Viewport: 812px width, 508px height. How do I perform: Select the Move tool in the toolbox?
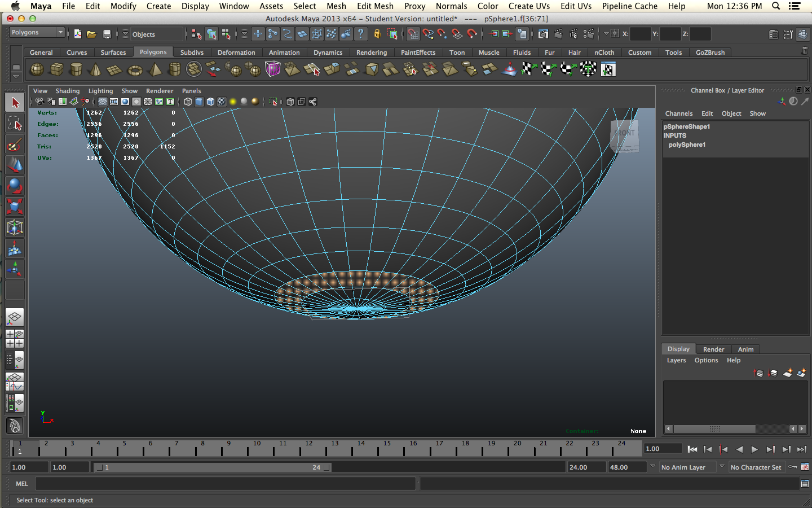15,165
